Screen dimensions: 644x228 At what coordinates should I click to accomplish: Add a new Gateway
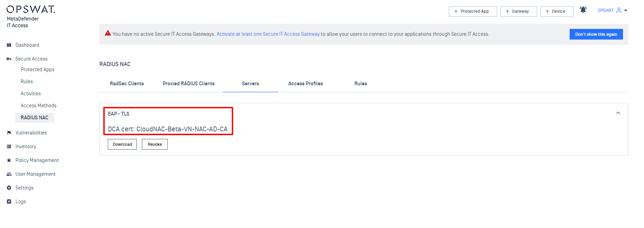coord(518,11)
